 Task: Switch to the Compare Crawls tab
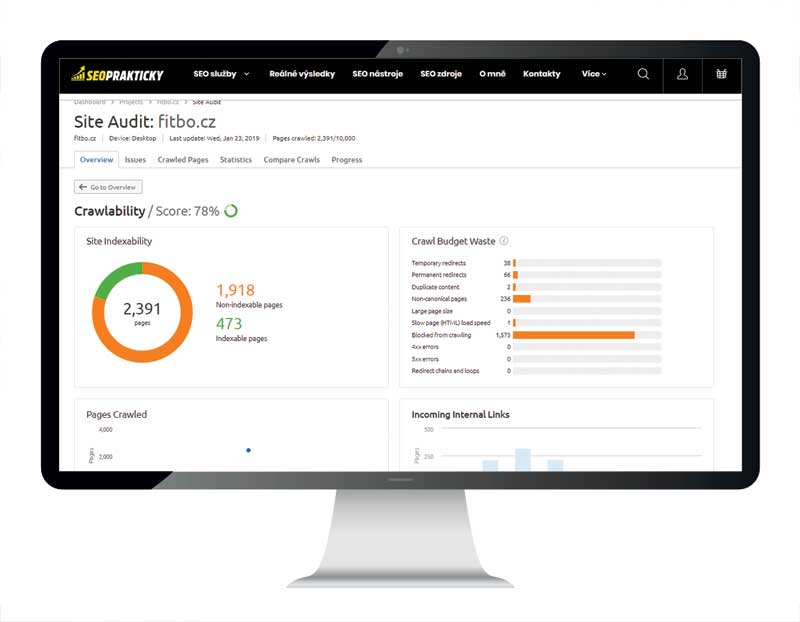(x=291, y=160)
